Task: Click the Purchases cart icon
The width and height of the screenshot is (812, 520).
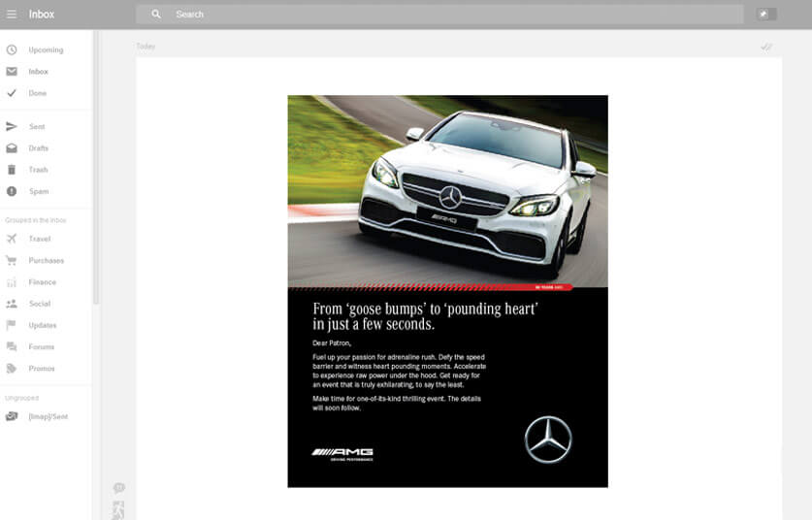Action: click(12, 261)
